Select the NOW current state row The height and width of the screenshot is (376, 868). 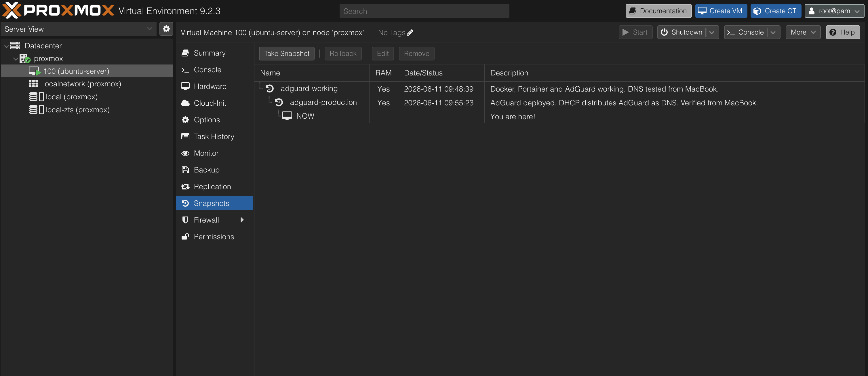[x=559, y=116]
